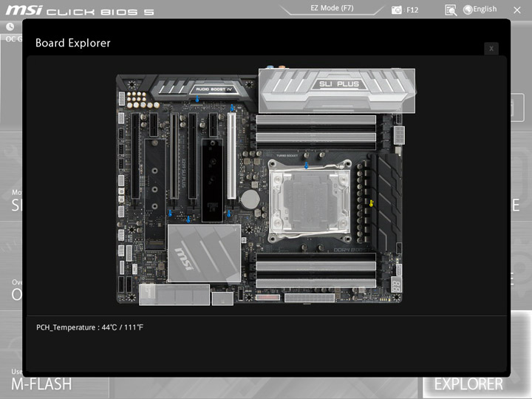Image resolution: width=532 pixels, height=399 pixels.
Task: Click the yellow pin beside the VRM heatsink
Action: click(371, 203)
